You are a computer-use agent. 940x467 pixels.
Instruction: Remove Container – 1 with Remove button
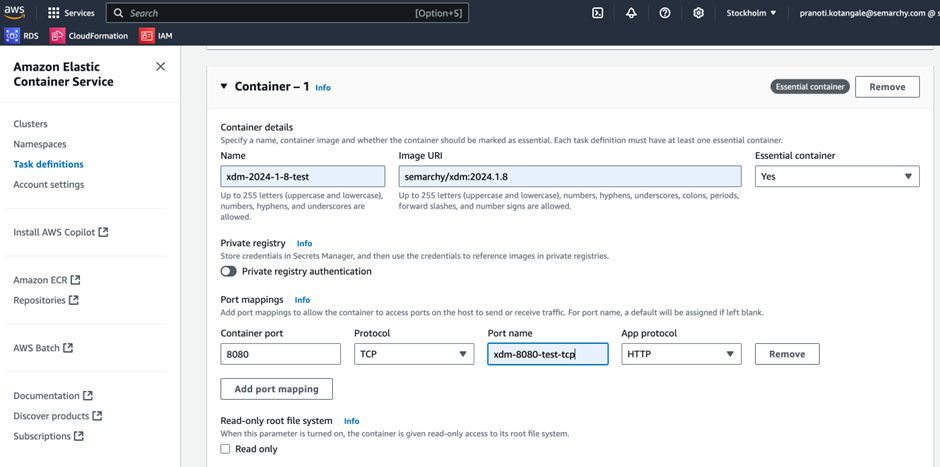click(887, 87)
